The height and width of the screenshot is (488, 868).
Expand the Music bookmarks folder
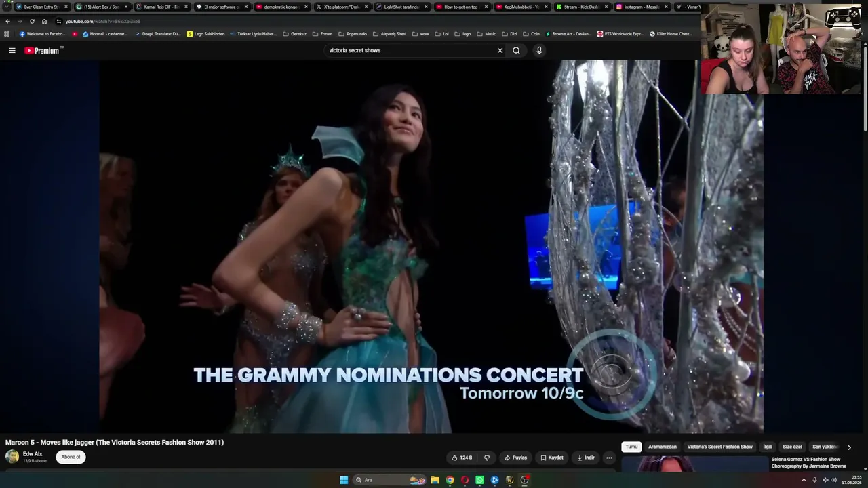[486, 34]
